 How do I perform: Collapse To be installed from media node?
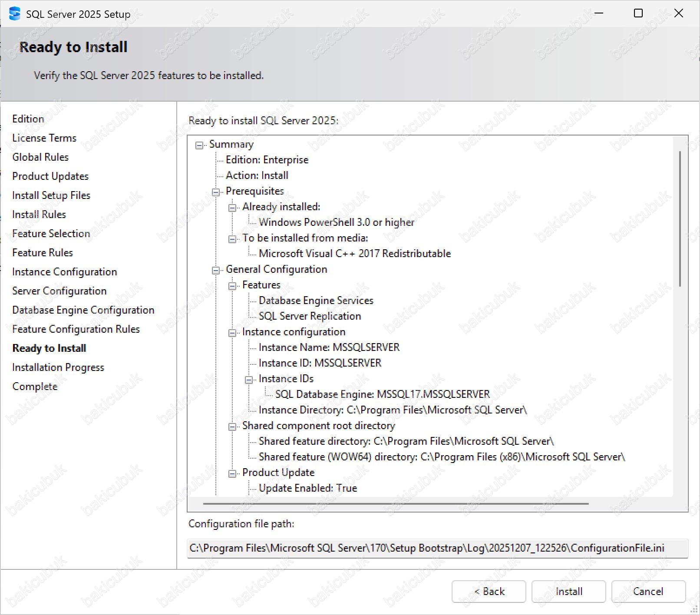(232, 239)
